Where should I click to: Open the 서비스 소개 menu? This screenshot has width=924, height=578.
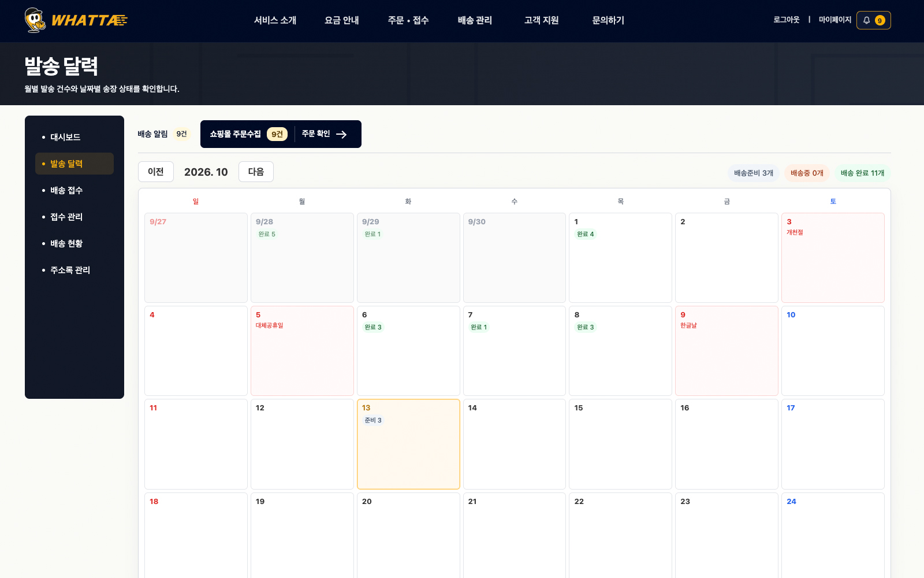tap(275, 20)
